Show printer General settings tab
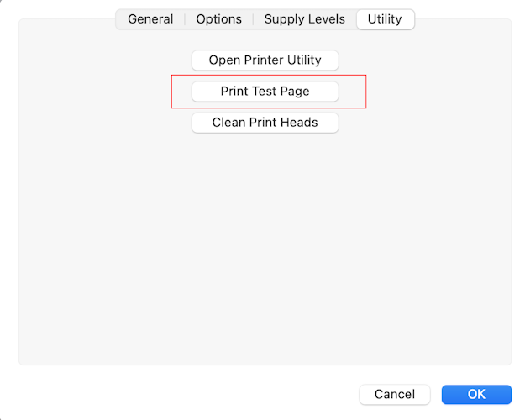The image size is (525, 420). pos(150,19)
